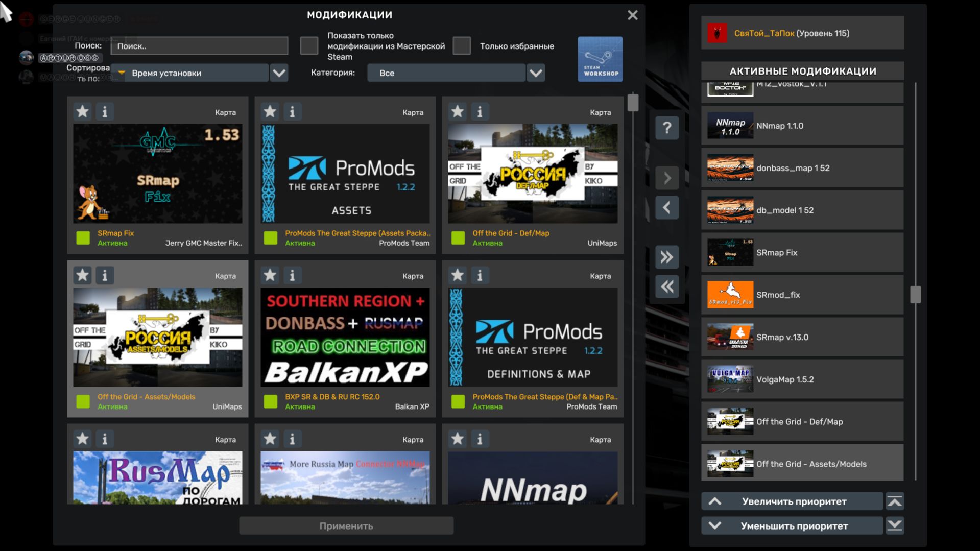This screenshot has height=551, width=980.
Task: Open info for the RusMap mod card
Action: [x=105, y=439]
